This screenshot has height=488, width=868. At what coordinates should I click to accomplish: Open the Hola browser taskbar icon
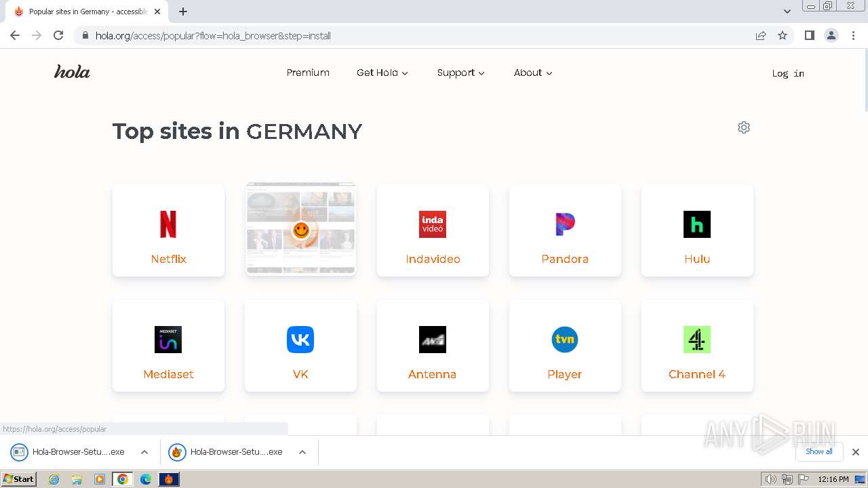(169, 479)
